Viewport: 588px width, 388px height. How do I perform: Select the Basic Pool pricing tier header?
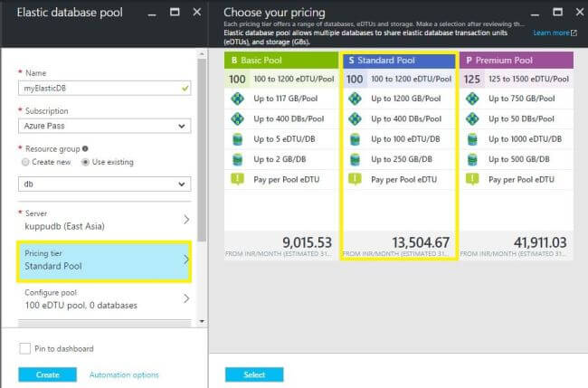[280, 61]
